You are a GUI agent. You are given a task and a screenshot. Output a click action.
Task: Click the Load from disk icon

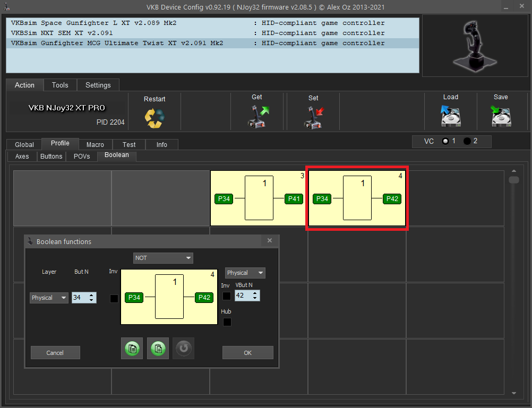(450, 116)
